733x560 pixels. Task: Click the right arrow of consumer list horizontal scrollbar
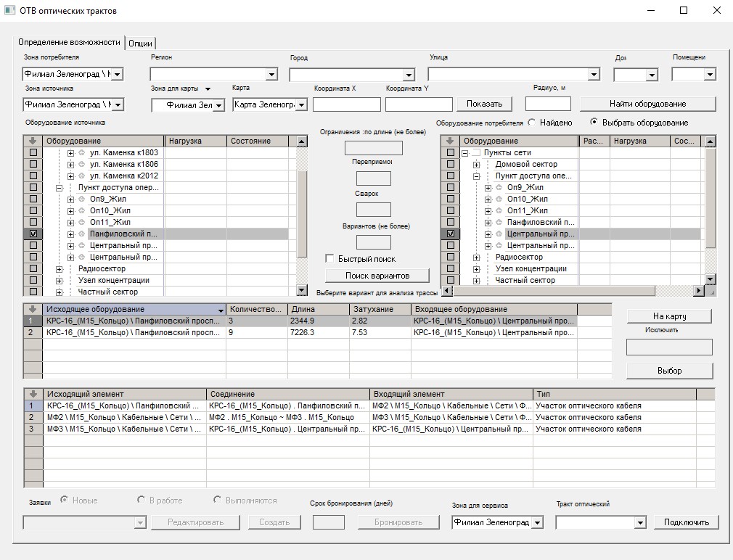[x=698, y=290]
